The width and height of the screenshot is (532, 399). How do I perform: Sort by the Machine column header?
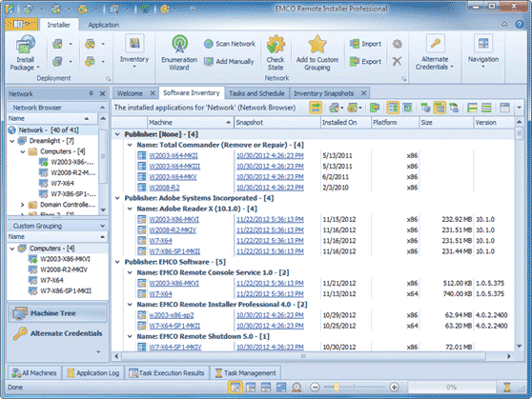190,123
